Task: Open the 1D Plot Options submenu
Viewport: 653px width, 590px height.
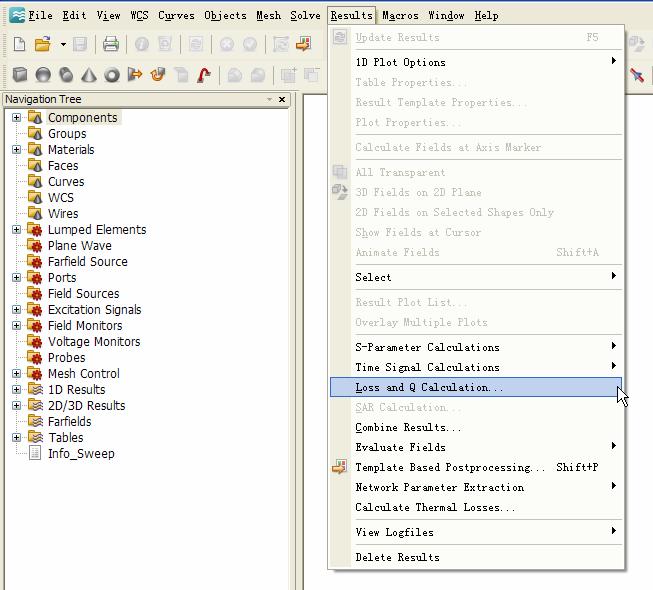Action: tap(476, 62)
